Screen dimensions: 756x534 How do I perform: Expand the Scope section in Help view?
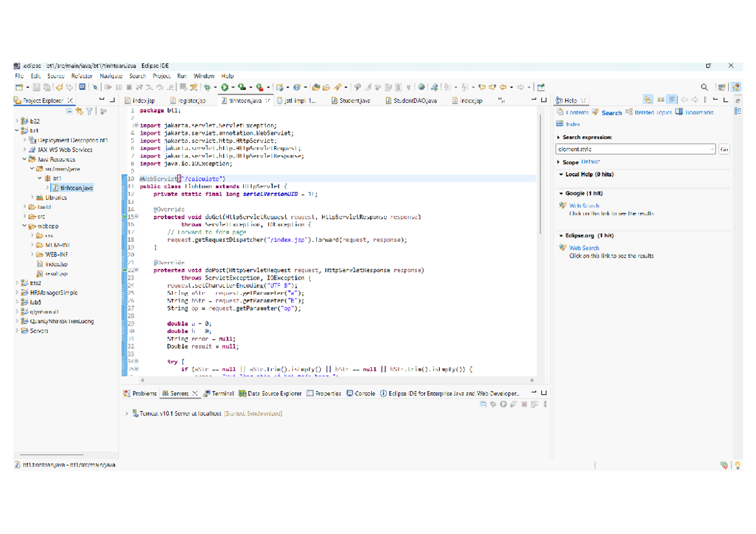(x=559, y=162)
